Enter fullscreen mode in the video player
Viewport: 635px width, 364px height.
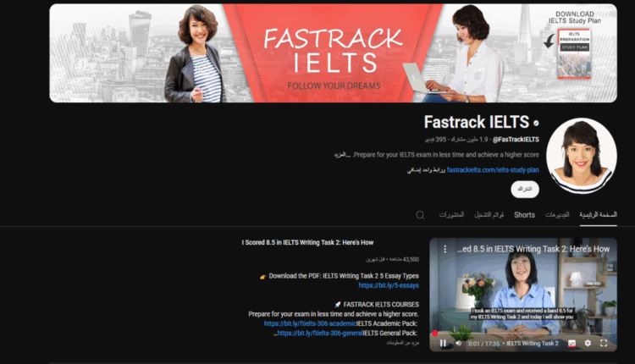coord(604,344)
